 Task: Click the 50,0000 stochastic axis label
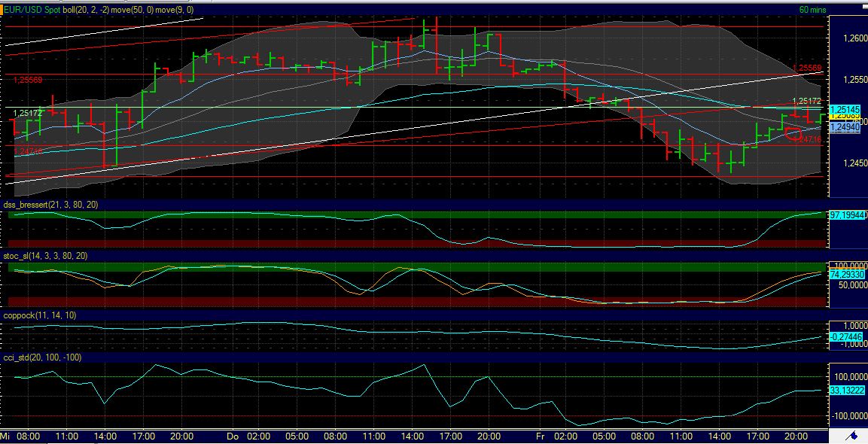(852, 285)
